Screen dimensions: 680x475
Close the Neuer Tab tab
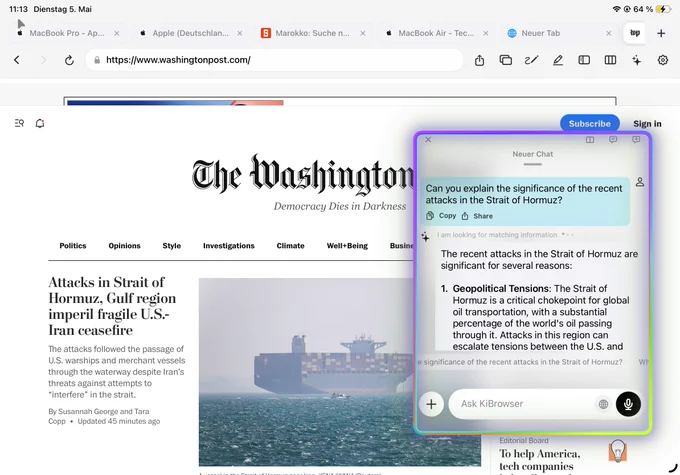(609, 33)
